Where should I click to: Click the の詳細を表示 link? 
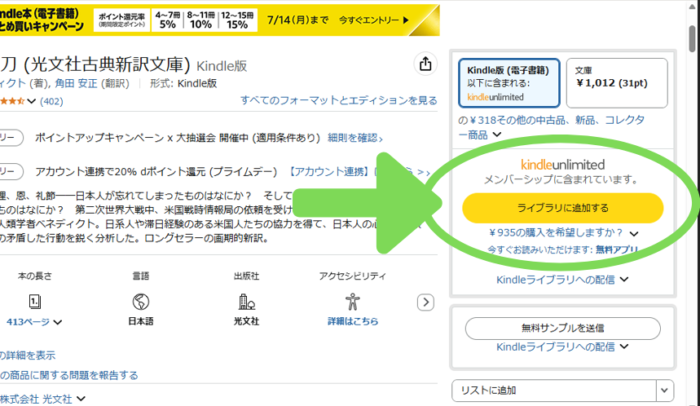pyautogui.click(x=28, y=356)
